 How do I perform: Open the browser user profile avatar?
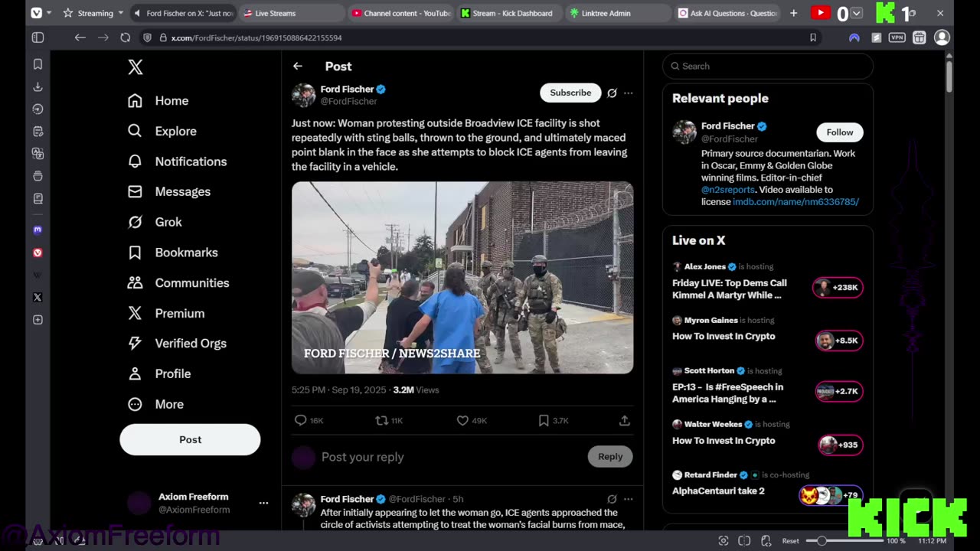(x=942, y=37)
